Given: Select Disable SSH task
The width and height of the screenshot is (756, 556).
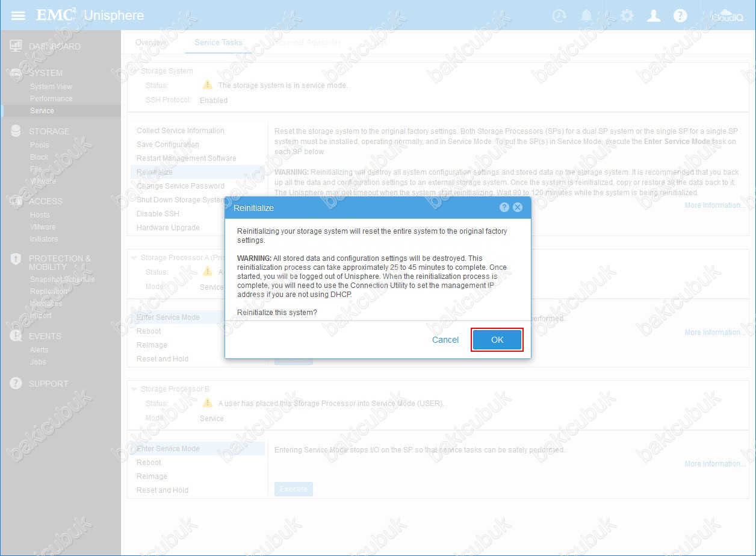Looking at the screenshot, I should tap(158, 214).
